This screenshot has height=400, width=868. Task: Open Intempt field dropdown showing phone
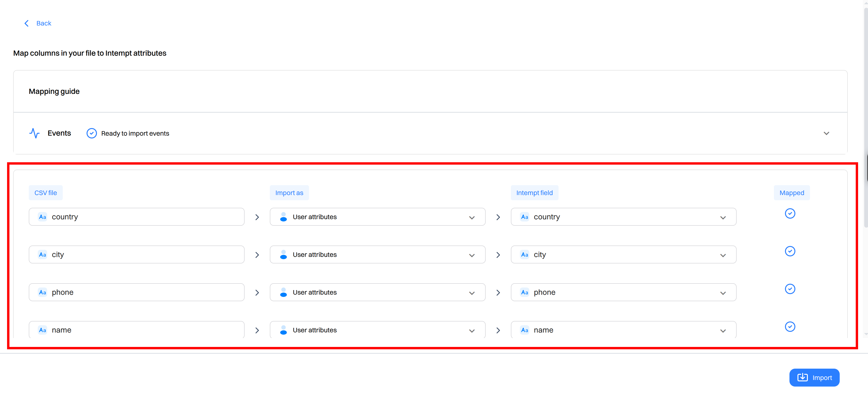tap(623, 292)
